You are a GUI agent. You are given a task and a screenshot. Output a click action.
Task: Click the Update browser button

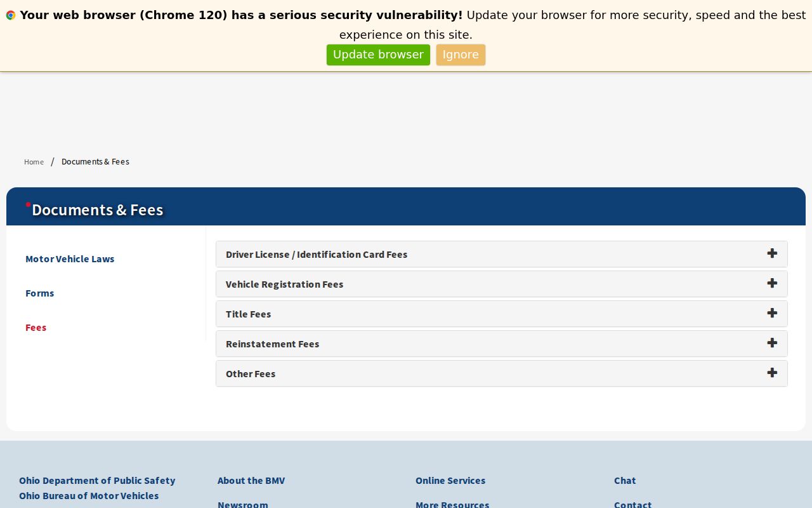(x=378, y=55)
